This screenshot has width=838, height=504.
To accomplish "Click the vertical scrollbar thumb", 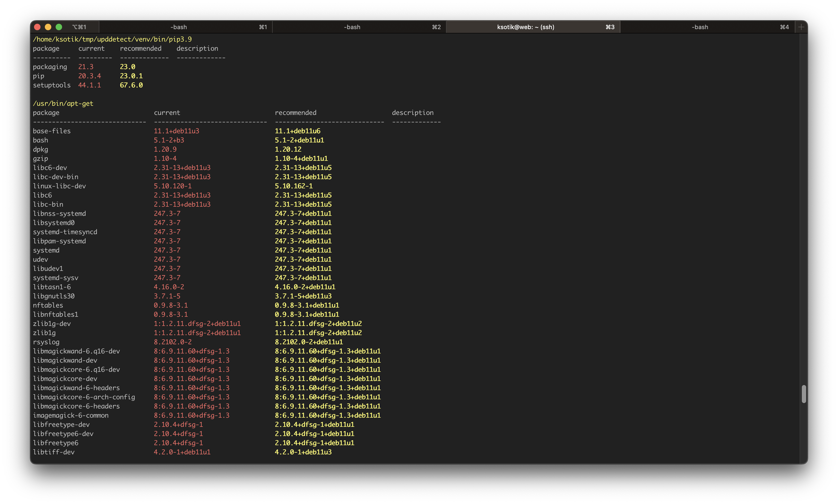I will click(x=803, y=394).
